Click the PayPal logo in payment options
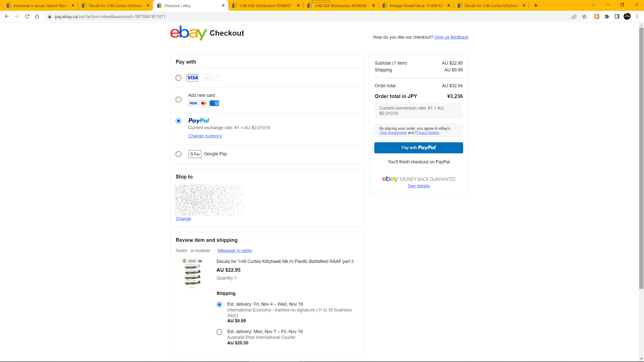Screen dimensions: 644x362 pyautogui.click(x=199, y=121)
